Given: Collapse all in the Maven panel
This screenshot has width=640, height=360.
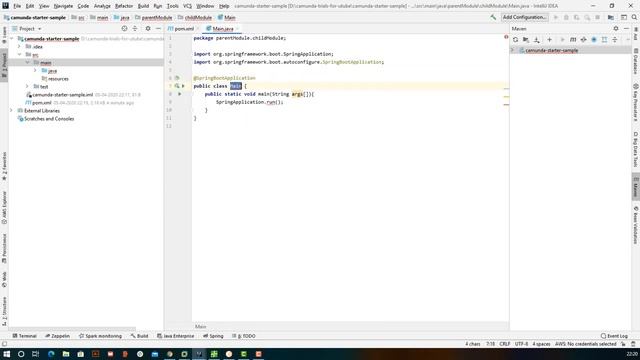Looking at the screenshot, I should coord(615,40).
